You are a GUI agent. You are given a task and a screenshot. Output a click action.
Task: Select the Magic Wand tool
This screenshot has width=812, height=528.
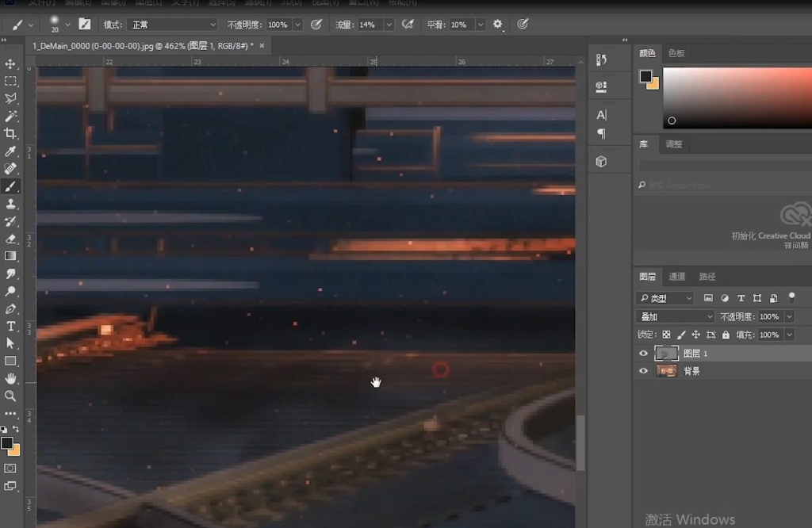click(x=10, y=116)
